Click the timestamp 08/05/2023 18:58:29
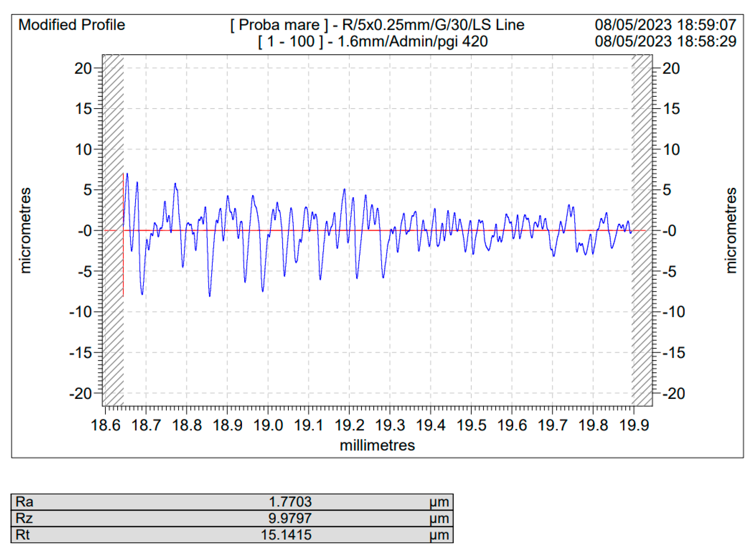The width and height of the screenshot is (756, 555). click(x=666, y=41)
